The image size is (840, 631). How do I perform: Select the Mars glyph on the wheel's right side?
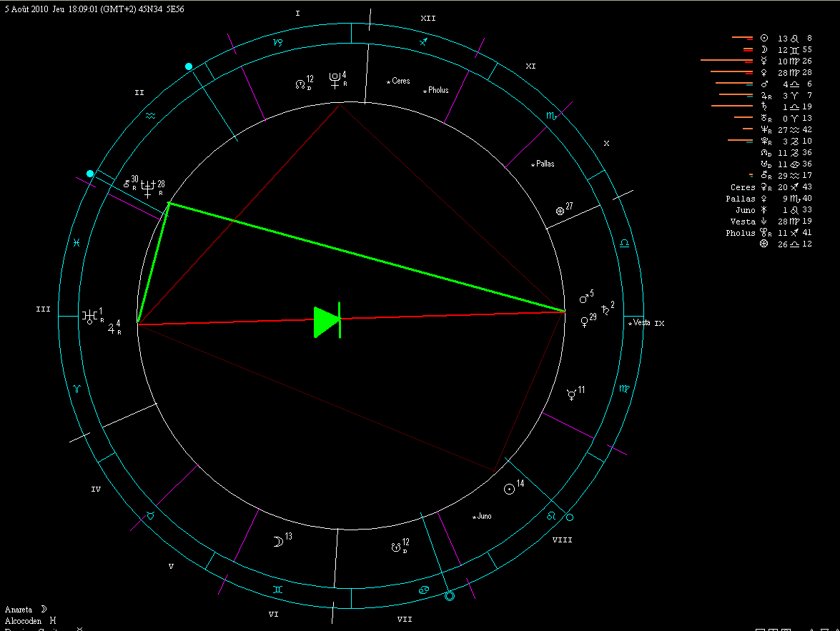[x=584, y=298]
